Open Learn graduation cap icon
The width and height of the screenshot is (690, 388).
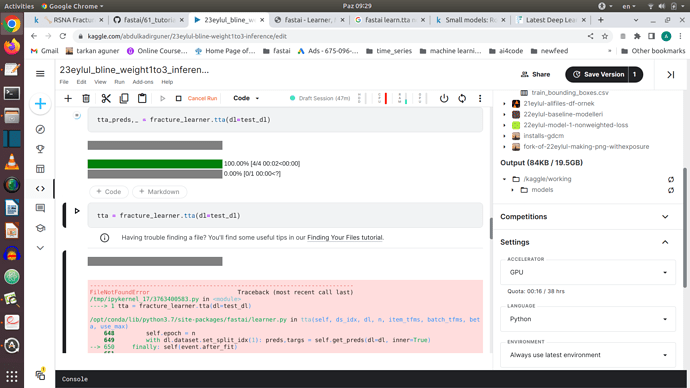40,228
